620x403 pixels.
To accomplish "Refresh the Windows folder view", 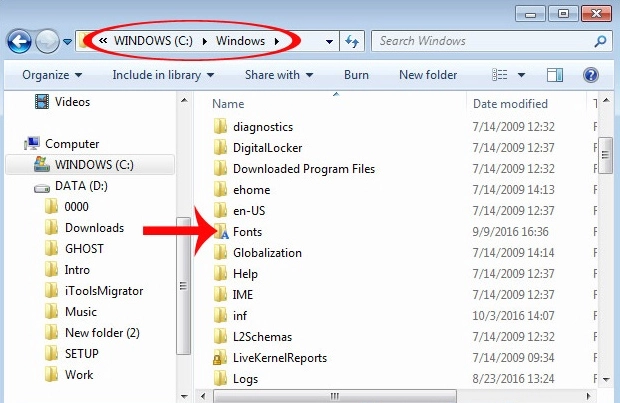I will (x=352, y=41).
